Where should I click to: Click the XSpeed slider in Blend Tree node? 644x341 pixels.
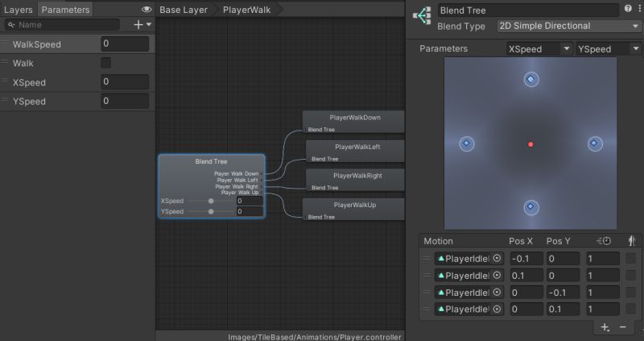[x=211, y=202]
